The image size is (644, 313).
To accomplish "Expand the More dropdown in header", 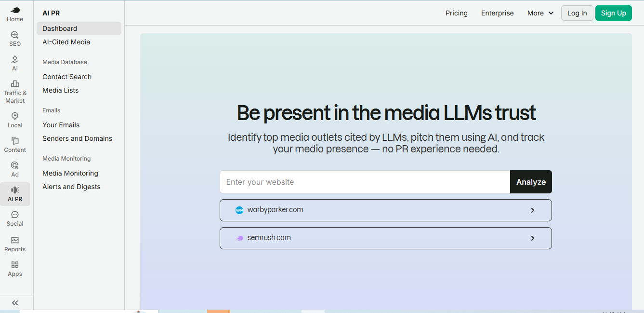I will tap(540, 13).
